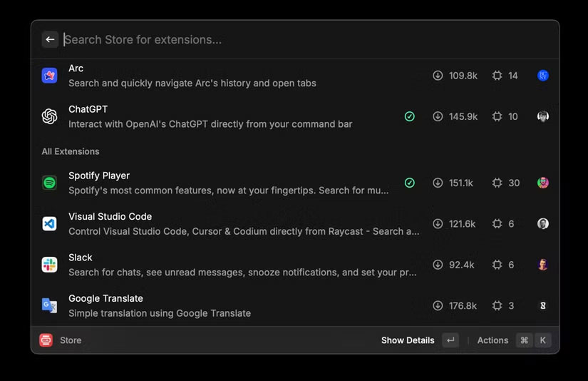Click the Slack logo icon
The image size is (588, 381).
pyautogui.click(x=49, y=265)
